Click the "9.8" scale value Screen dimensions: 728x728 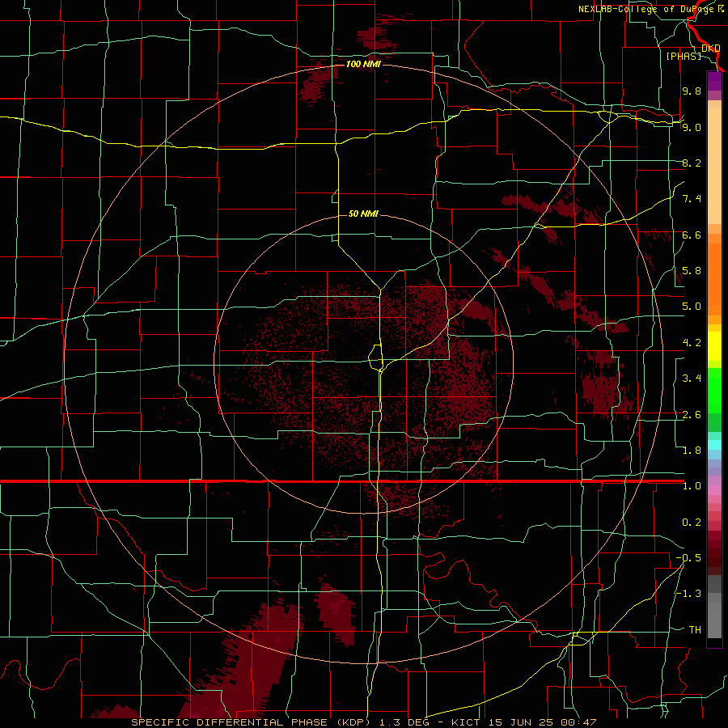coord(692,91)
